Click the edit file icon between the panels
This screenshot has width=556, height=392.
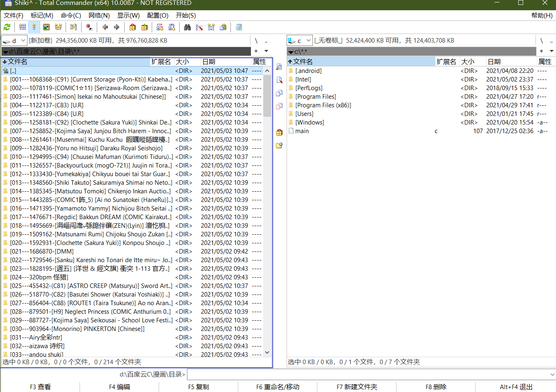[x=279, y=80]
